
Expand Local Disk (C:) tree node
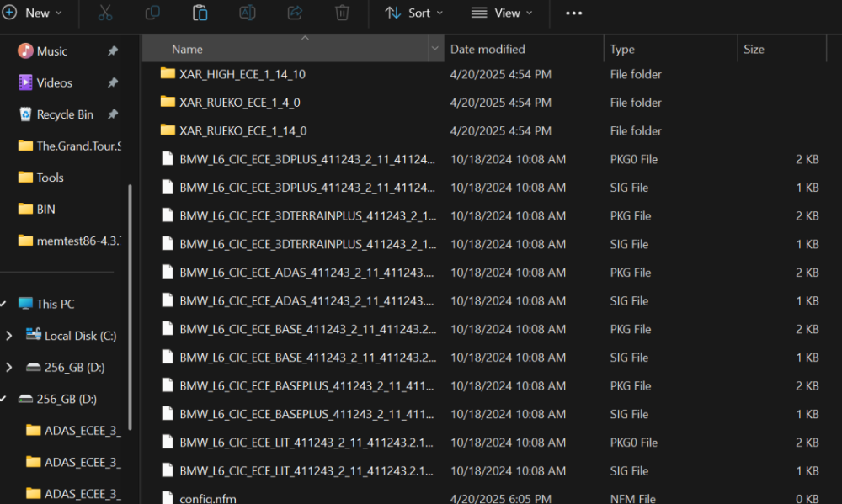pos(9,336)
